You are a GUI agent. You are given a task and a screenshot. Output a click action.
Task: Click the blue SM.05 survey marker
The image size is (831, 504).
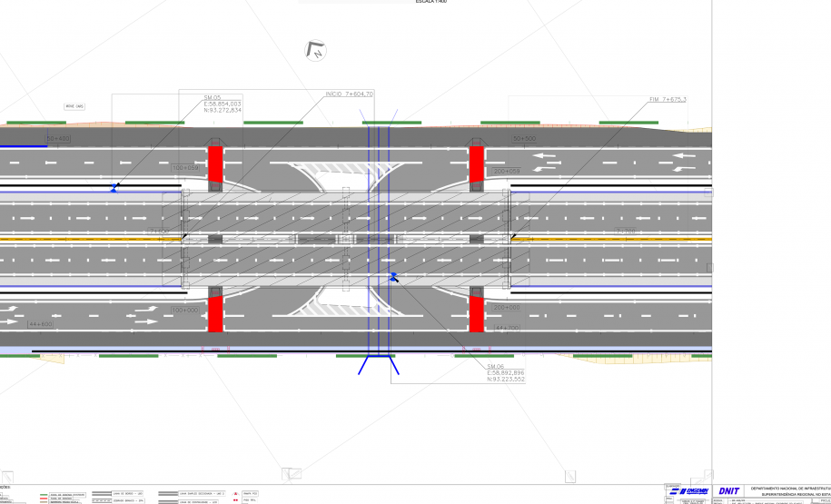coord(114,188)
